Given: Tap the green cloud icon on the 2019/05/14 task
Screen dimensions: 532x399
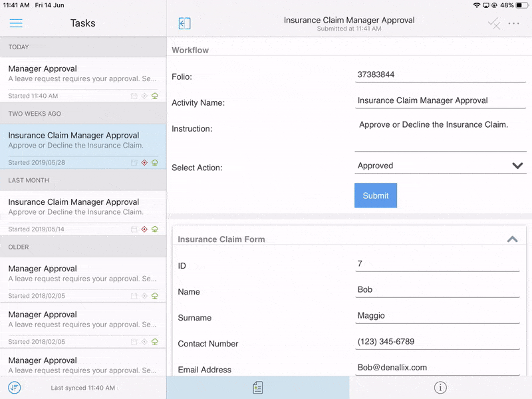Looking at the screenshot, I should 155,229.
